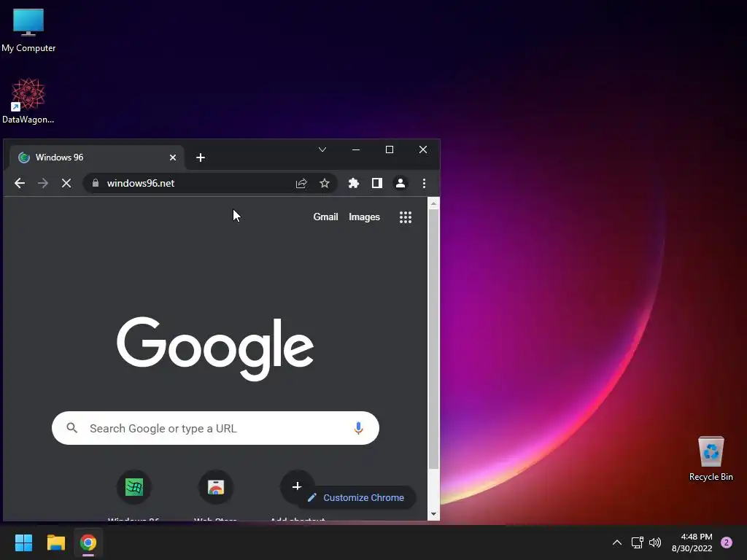Add a new shortcut with plus tile
This screenshot has height=560, width=747.
click(x=297, y=486)
